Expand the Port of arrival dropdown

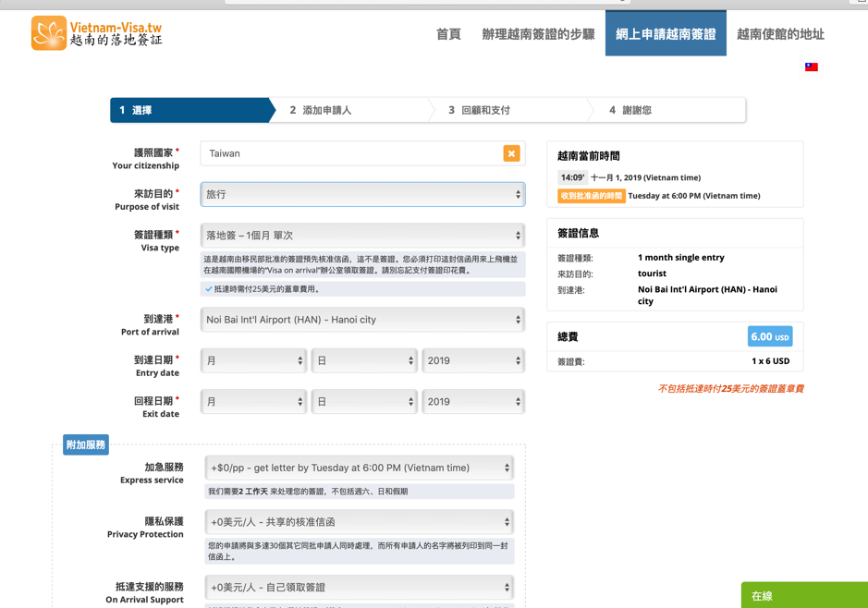pyautogui.click(x=362, y=320)
